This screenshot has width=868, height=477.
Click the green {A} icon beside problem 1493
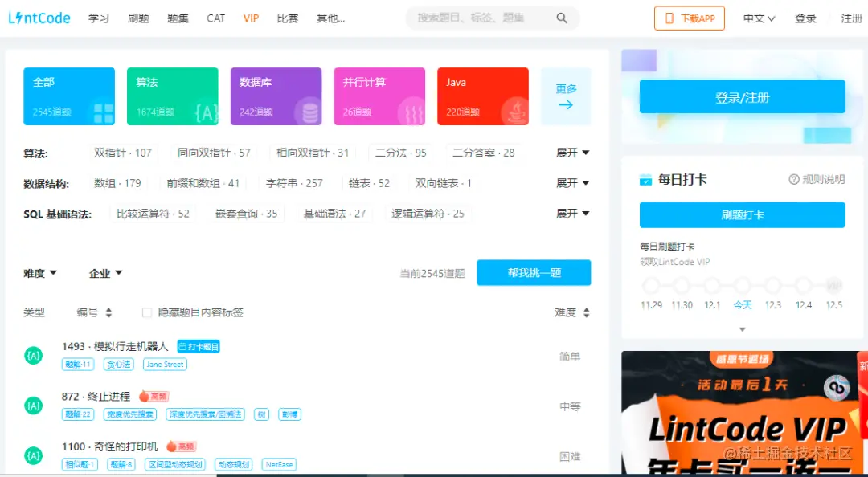(33, 355)
